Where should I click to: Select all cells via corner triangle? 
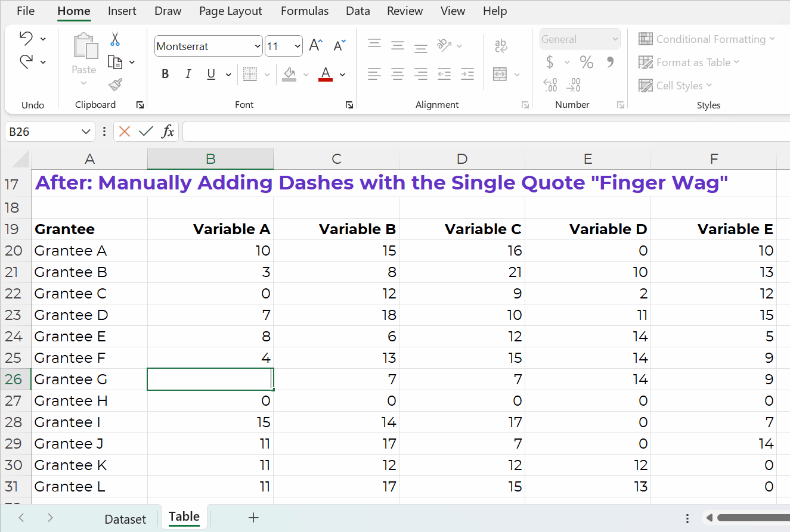tap(21, 159)
